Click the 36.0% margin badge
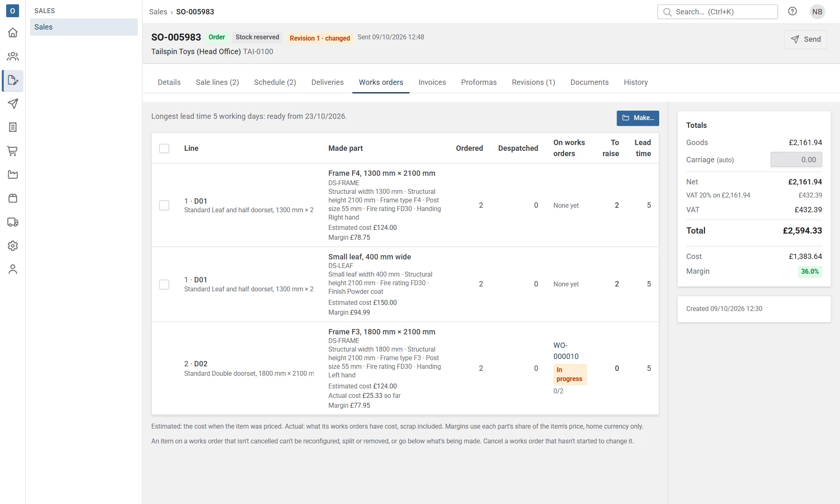Image resolution: width=840 pixels, height=504 pixels. (x=810, y=272)
